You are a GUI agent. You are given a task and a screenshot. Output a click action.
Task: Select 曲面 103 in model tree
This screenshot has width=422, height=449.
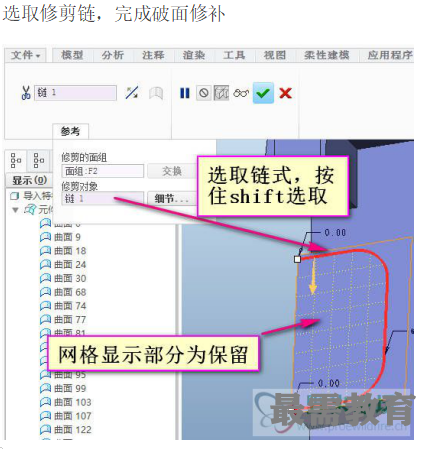click(x=73, y=402)
